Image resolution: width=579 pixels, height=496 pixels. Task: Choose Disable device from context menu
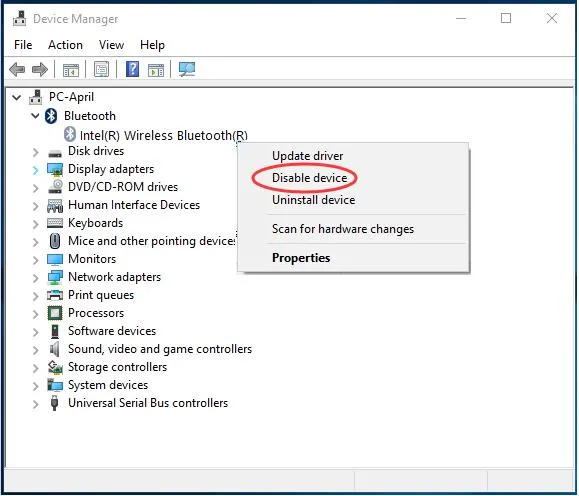(309, 178)
